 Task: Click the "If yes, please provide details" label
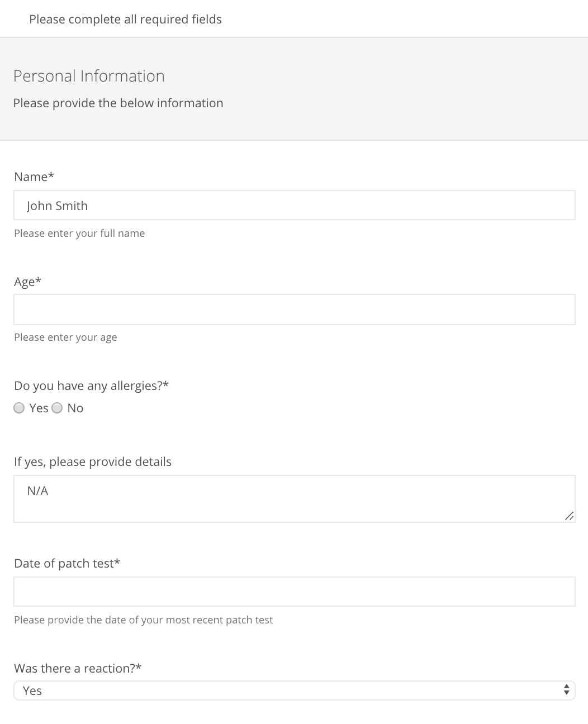tap(93, 461)
